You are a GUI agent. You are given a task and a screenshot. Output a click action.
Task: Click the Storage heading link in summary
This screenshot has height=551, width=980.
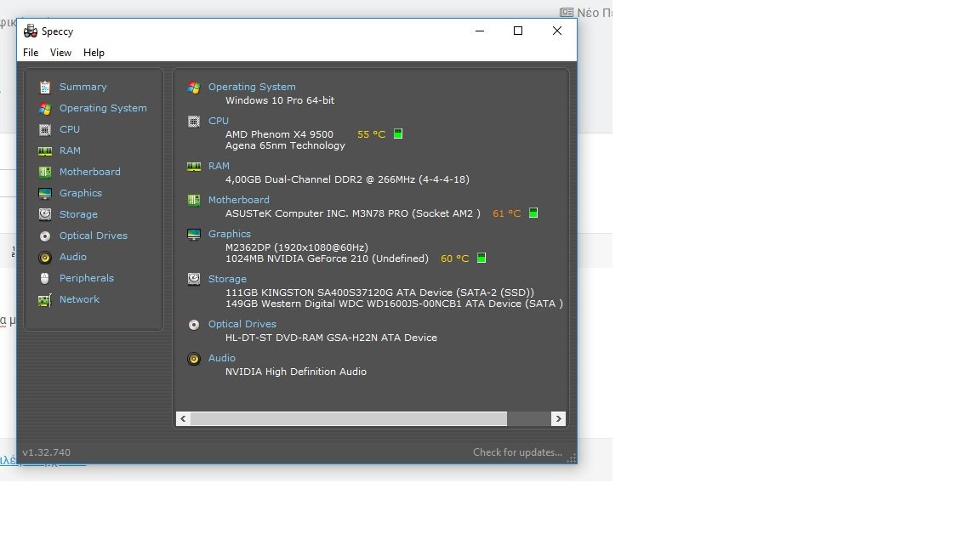coord(227,279)
